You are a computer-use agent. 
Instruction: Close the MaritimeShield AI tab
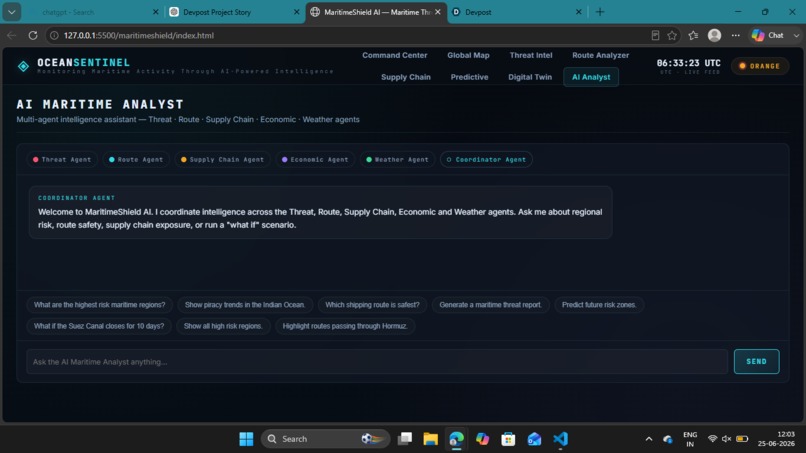438,12
